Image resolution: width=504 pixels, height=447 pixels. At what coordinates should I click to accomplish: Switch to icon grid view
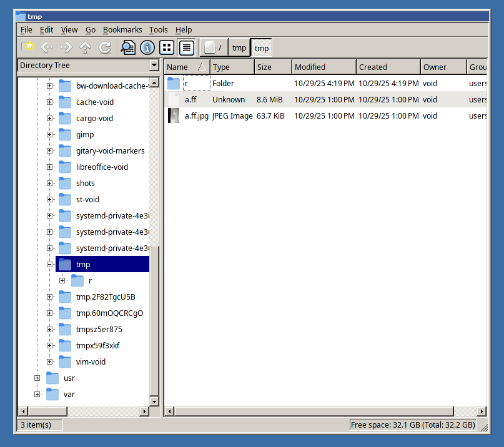(167, 47)
